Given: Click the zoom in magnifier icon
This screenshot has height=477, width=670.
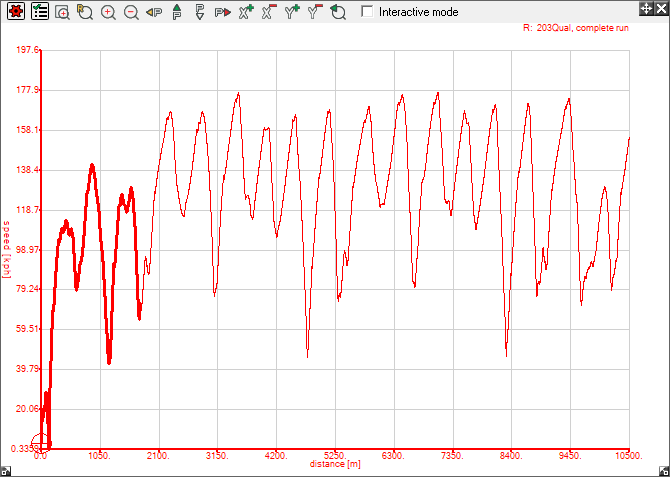Looking at the screenshot, I should [x=108, y=12].
